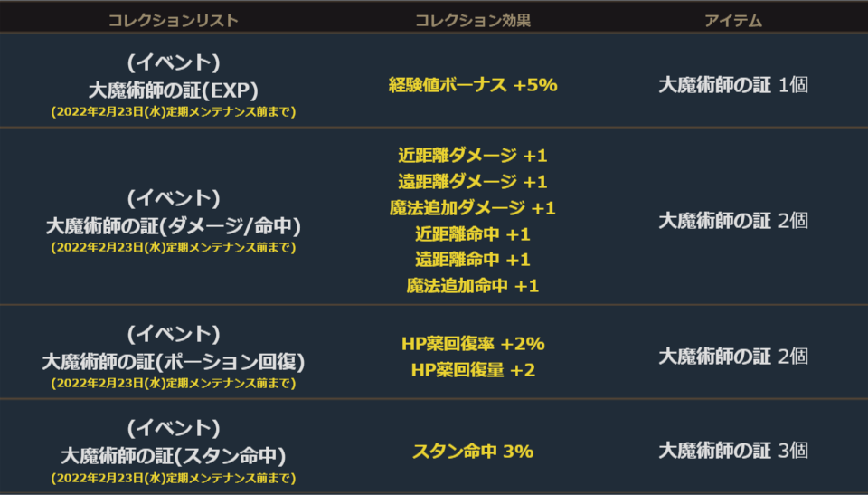
Task: Click the date note under 大魔術師の証(EXP)
Action: [173, 111]
